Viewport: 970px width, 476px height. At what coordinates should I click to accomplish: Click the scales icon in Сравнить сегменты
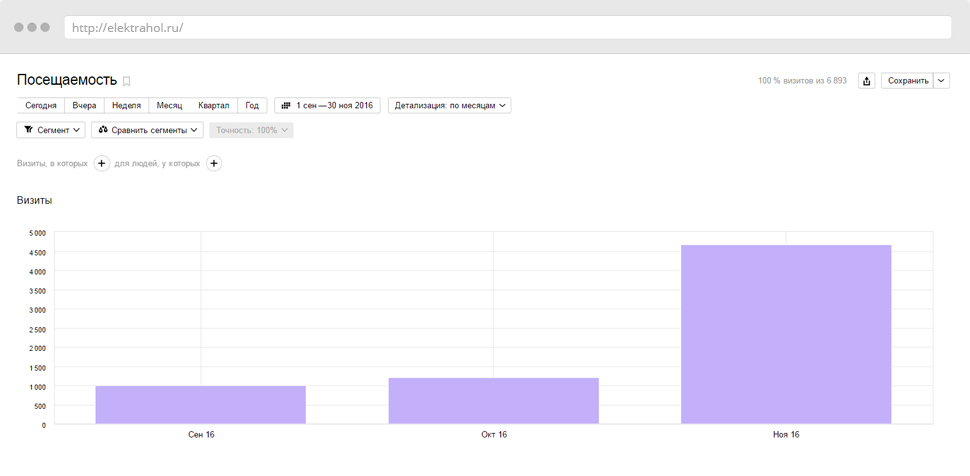pyautogui.click(x=103, y=130)
